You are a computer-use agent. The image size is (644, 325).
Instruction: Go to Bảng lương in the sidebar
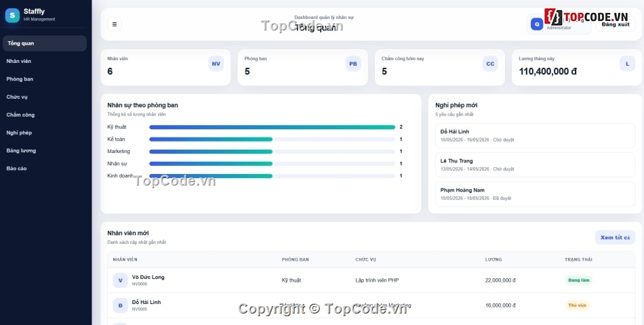44,150
